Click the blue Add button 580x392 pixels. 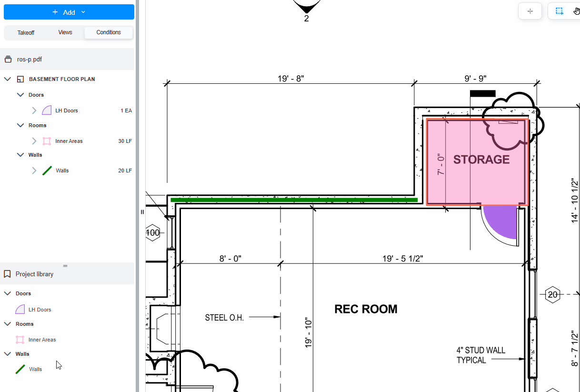coord(69,12)
